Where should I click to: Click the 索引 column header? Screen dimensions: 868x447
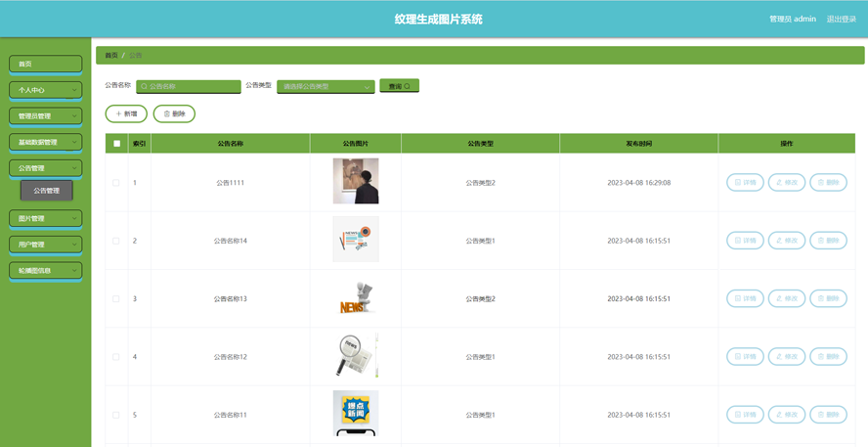[140, 144]
